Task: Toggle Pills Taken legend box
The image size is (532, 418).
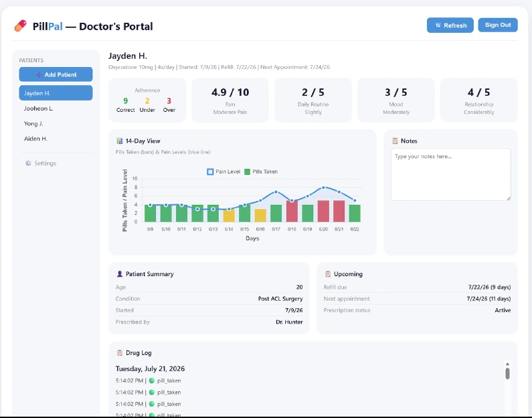Action: click(247, 171)
